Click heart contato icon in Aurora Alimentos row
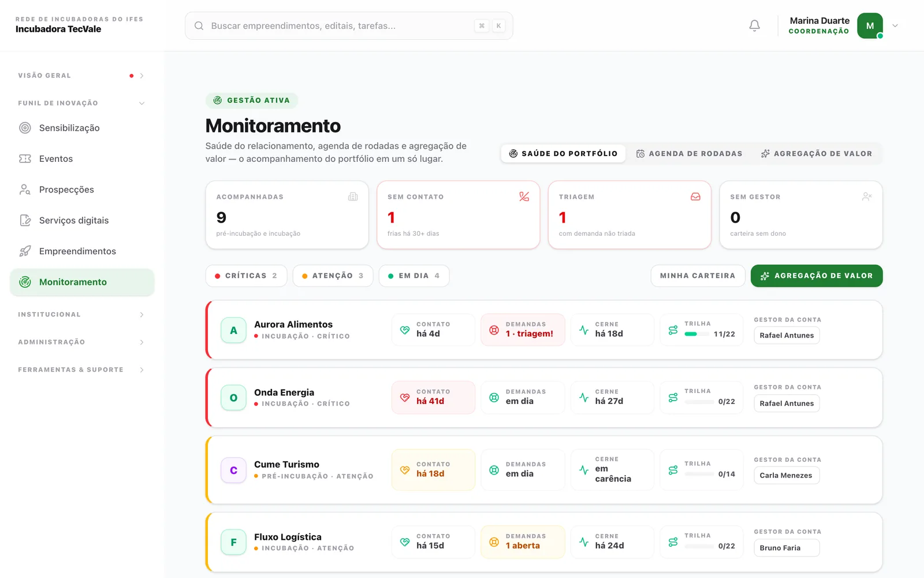 (405, 330)
